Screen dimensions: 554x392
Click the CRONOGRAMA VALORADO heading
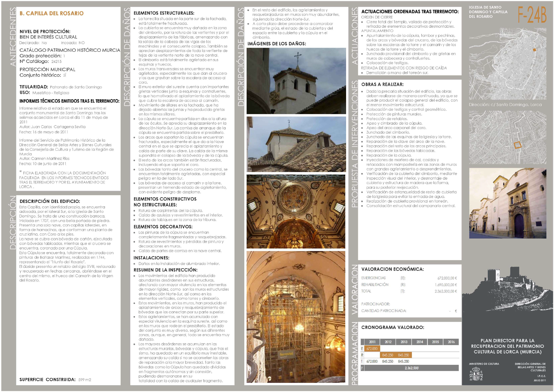(393, 327)
